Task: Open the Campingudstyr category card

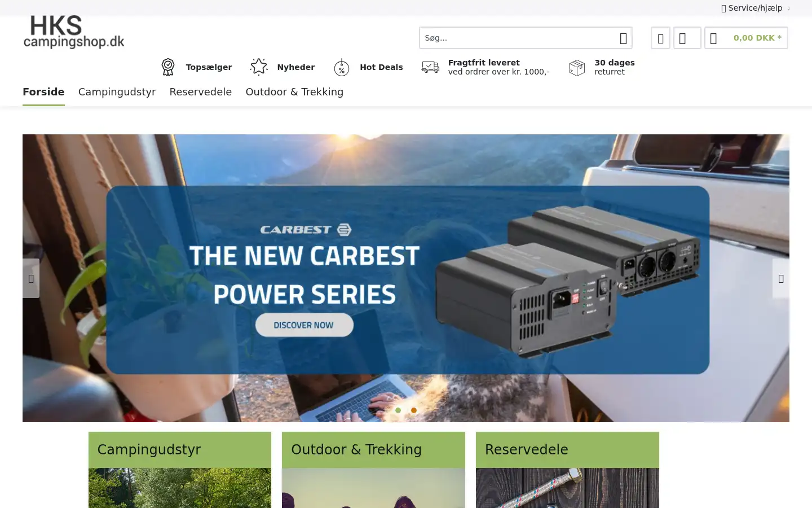Action: pyautogui.click(x=180, y=470)
